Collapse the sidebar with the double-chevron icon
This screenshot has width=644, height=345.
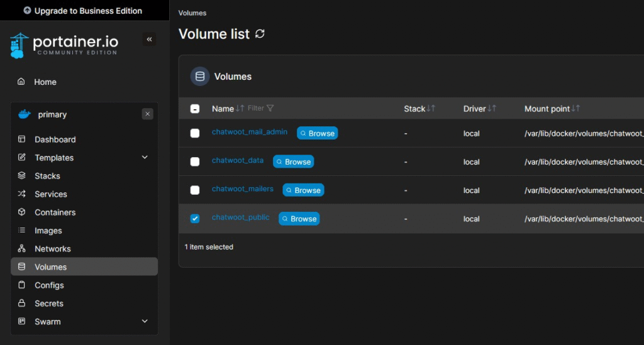click(149, 40)
